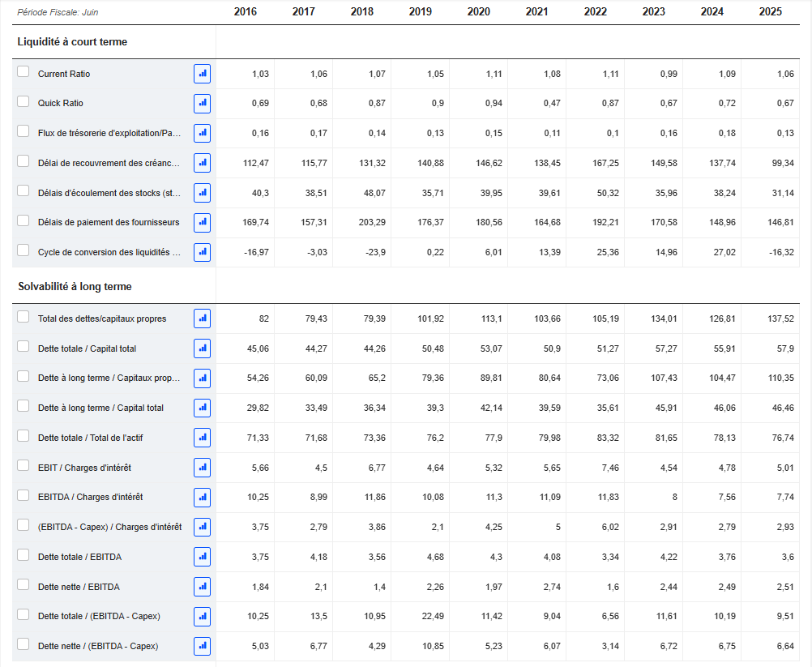Show chart for Cycle de conversion des liquidités
The image size is (812, 667).
click(x=202, y=252)
